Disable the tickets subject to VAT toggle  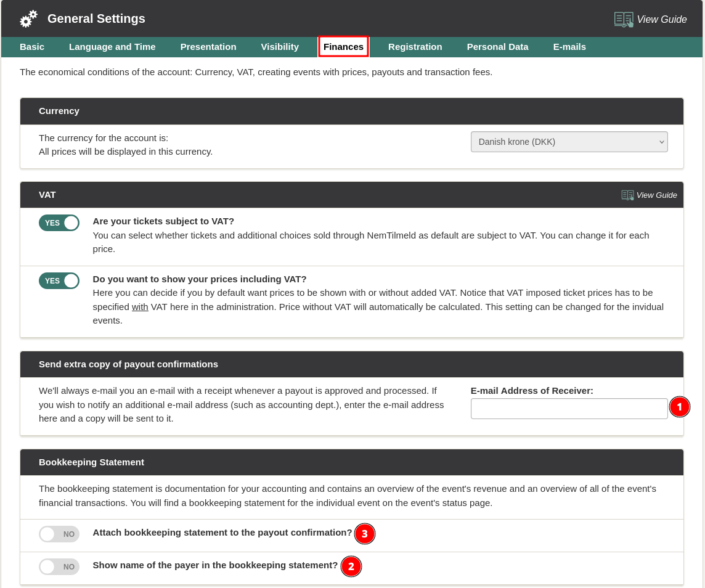(59, 223)
